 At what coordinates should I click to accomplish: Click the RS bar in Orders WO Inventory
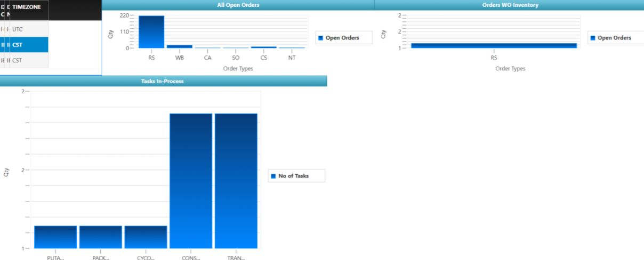pos(494,46)
